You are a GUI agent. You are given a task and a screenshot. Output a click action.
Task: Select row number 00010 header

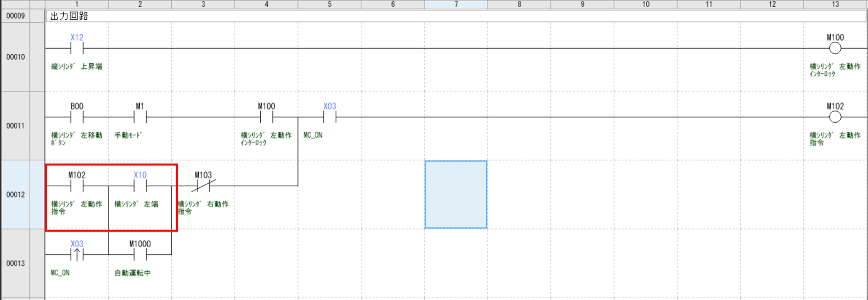(16, 57)
